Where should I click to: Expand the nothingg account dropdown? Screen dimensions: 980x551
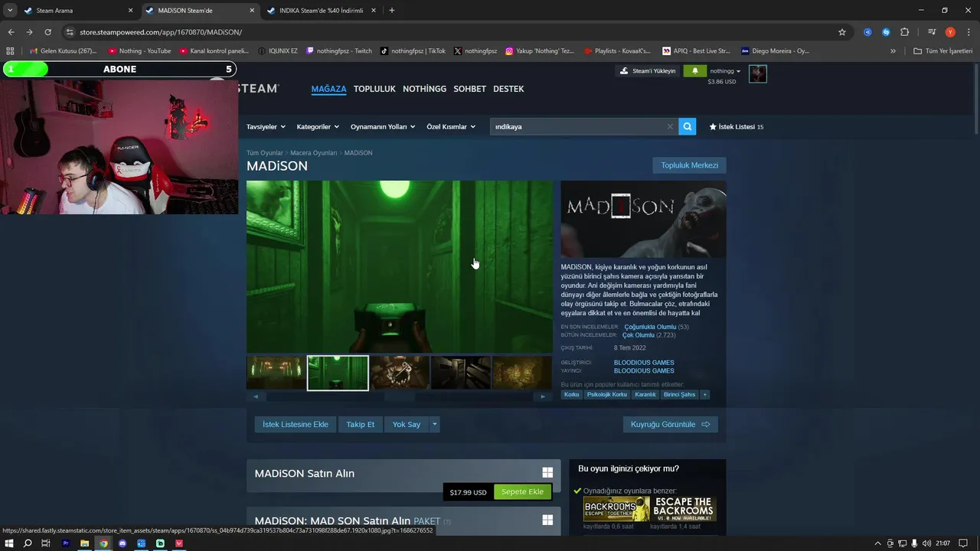(x=726, y=71)
